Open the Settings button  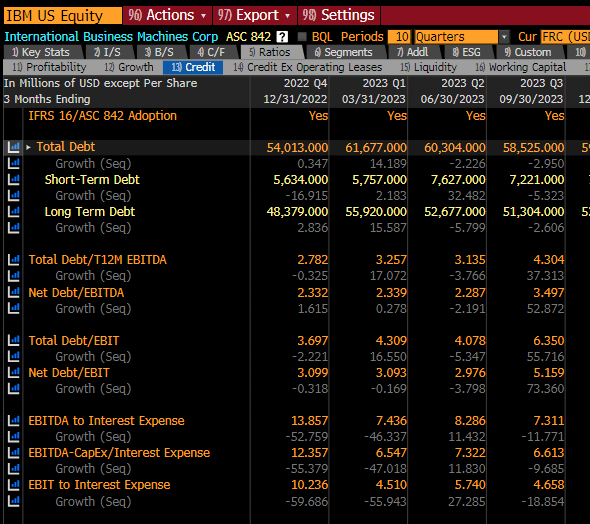339,15
